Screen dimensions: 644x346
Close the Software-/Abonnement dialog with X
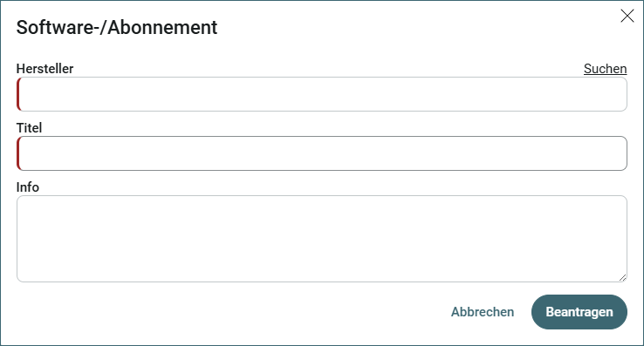[x=627, y=16]
